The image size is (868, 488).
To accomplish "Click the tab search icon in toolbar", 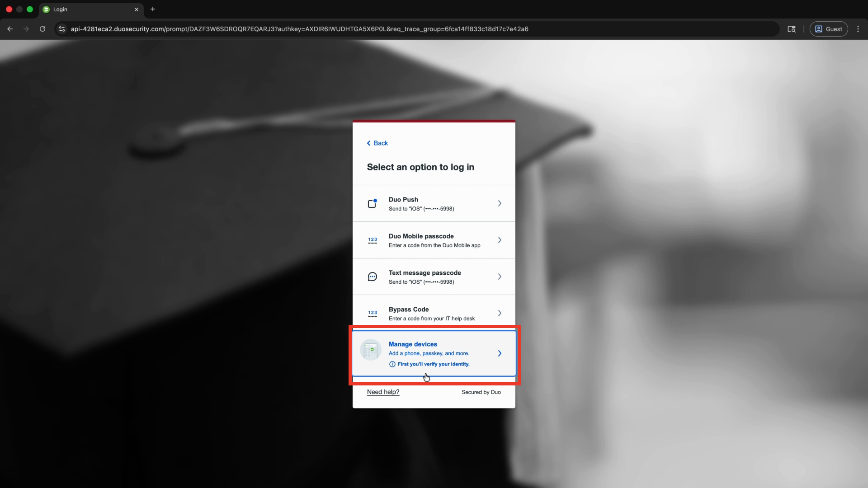I will pyautogui.click(x=792, y=29).
